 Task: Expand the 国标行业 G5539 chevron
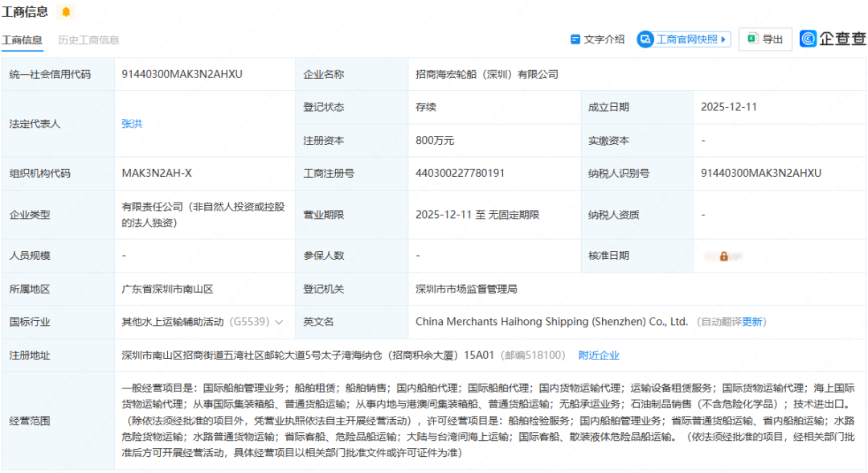[x=279, y=322]
